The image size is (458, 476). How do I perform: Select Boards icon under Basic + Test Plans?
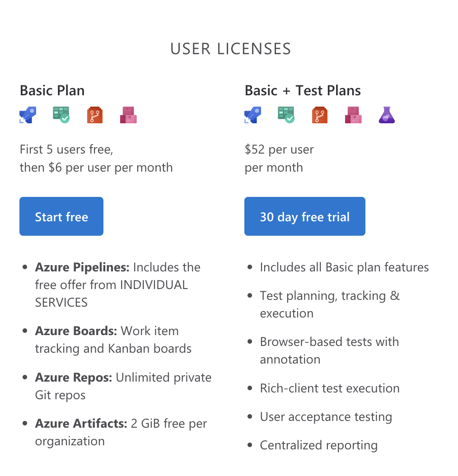(x=286, y=115)
